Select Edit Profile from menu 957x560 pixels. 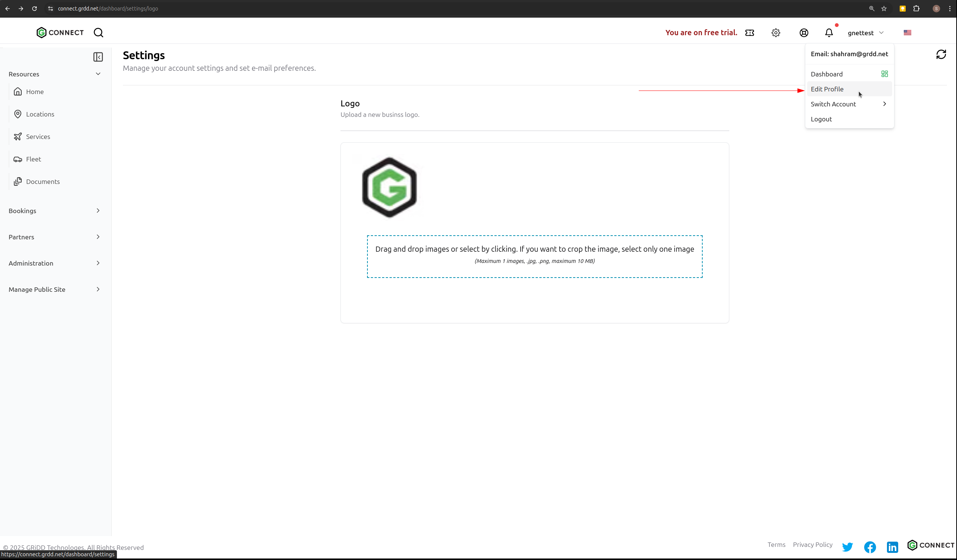click(x=827, y=89)
